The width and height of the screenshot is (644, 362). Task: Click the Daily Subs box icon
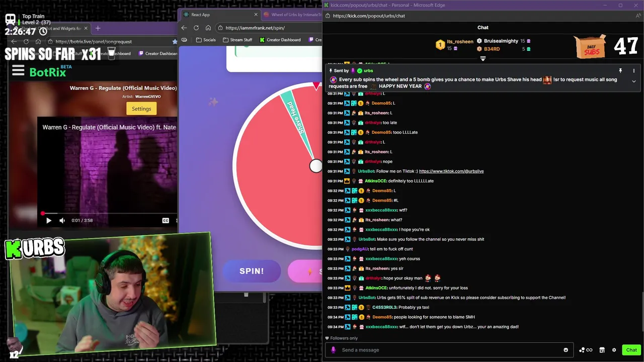[591, 47]
